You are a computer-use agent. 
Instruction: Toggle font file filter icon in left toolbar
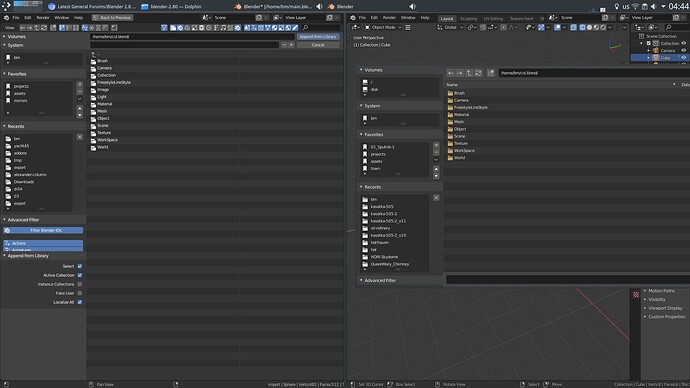216,27
